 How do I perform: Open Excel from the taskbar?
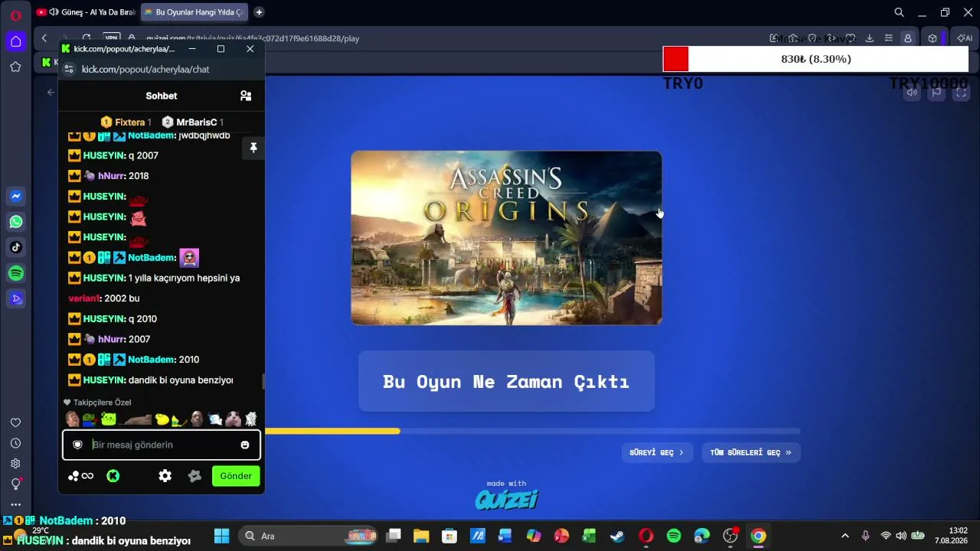[589, 536]
